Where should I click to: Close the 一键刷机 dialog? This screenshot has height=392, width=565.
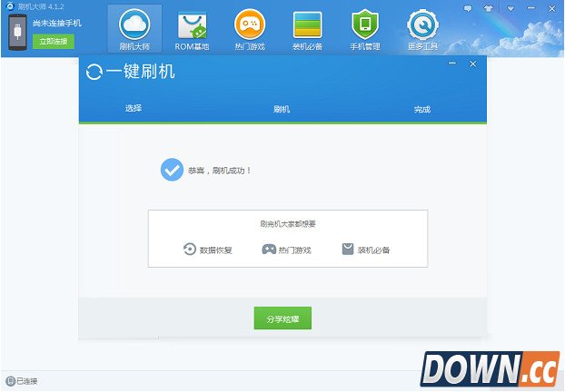(x=472, y=64)
